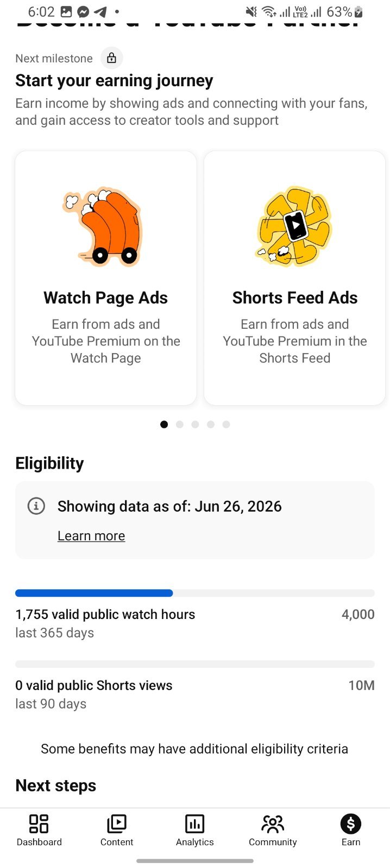Select the last carousel page dot
390x868 pixels.
(x=226, y=424)
